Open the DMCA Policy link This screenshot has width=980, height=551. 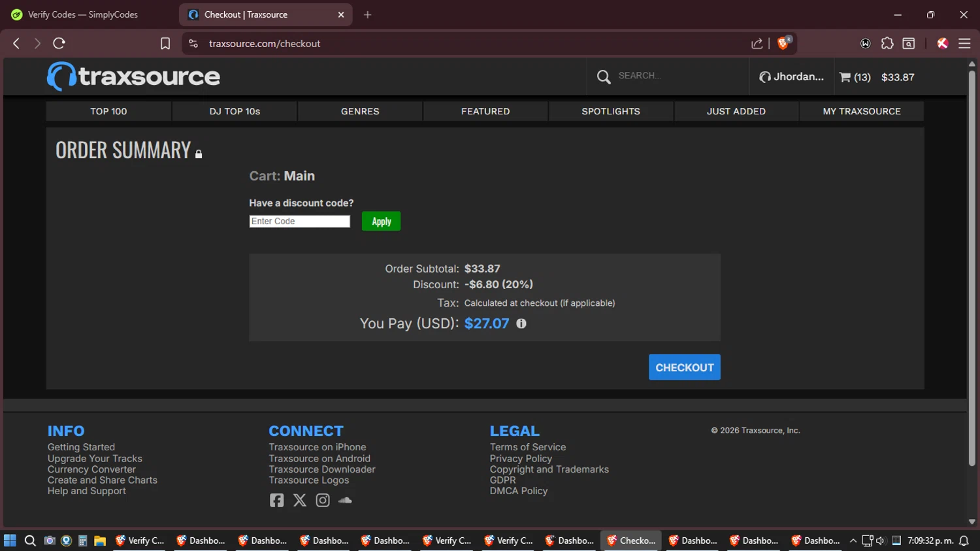click(x=519, y=491)
